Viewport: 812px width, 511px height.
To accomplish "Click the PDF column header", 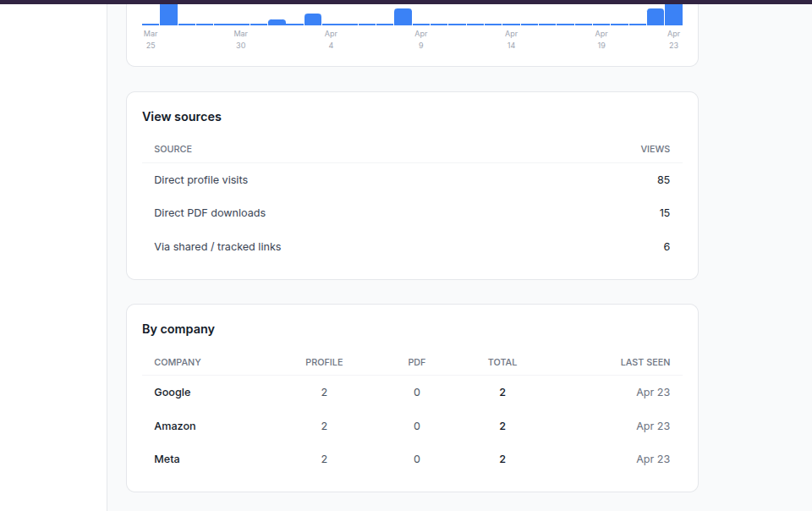I will coord(417,362).
